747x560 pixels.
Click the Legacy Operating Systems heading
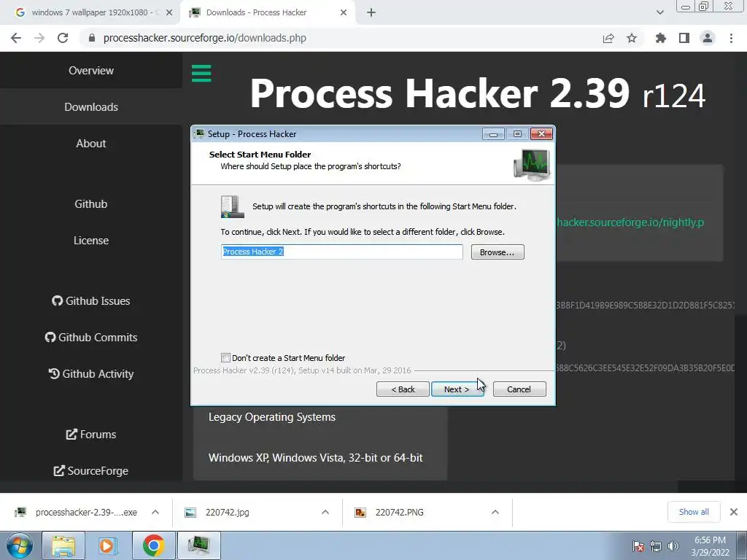point(272,417)
